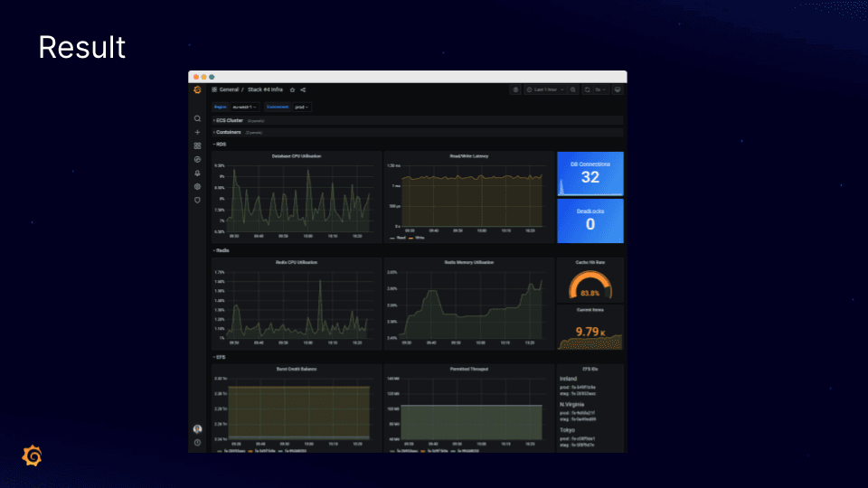Viewport: 868px width, 488px height.
Task: Toggle the Read series in latency legend
Action: click(398, 238)
